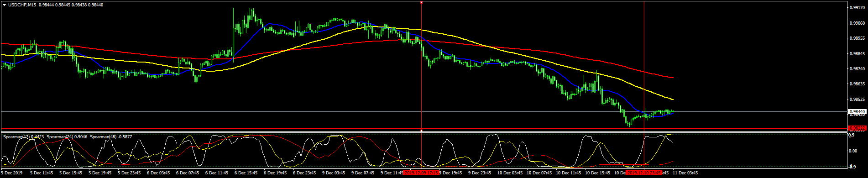Click the 0.98525 price scale value
This screenshot has height=178, width=868.
pyautogui.click(x=857, y=99)
